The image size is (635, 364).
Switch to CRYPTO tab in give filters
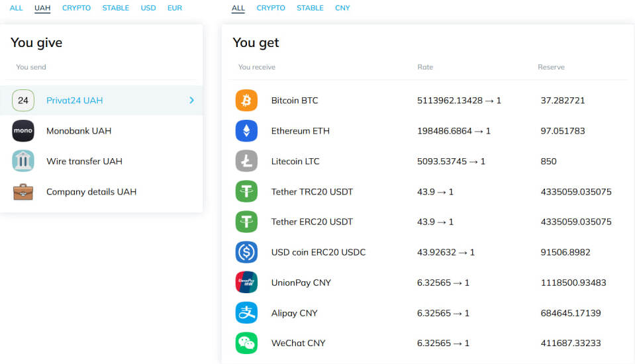[x=76, y=8]
